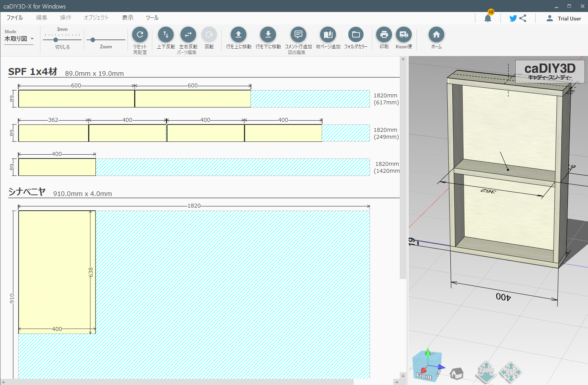Image resolution: width=588 pixels, height=385 pixels.
Task: Click the Print (印刷) icon
Action: click(x=384, y=35)
